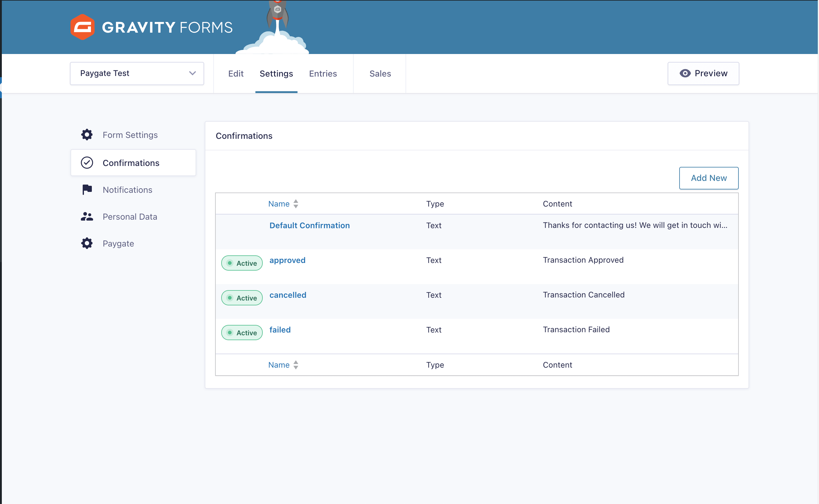This screenshot has height=504, width=819.
Task: Click the 'Thanks for contacting us!' content text
Action: tap(635, 225)
